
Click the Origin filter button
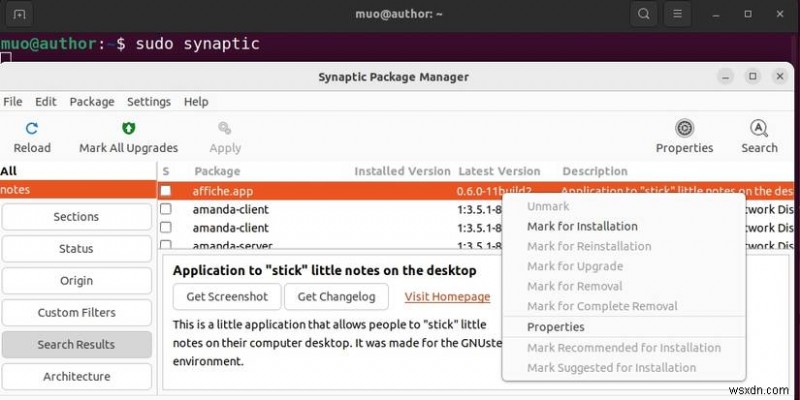pyautogui.click(x=77, y=281)
